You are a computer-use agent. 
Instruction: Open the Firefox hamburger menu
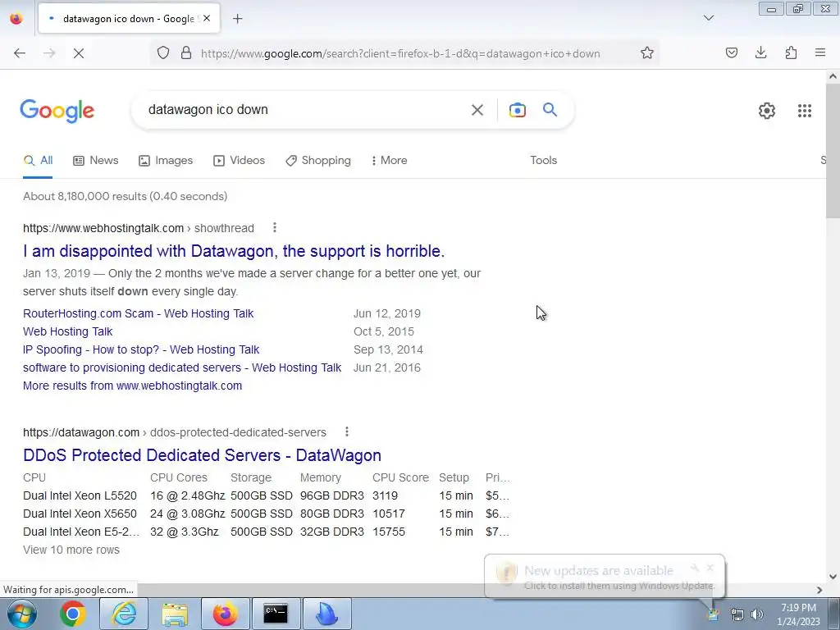(x=820, y=52)
